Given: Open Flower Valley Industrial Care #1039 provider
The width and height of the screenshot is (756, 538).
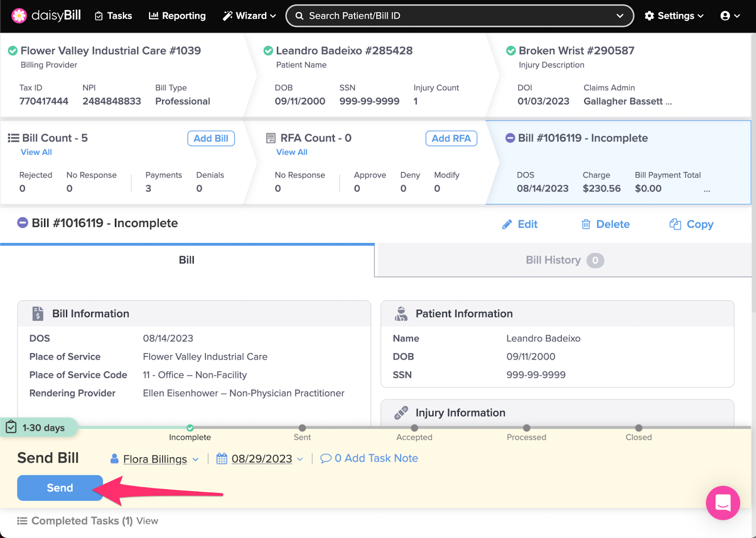Looking at the screenshot, I should point(111,51).
